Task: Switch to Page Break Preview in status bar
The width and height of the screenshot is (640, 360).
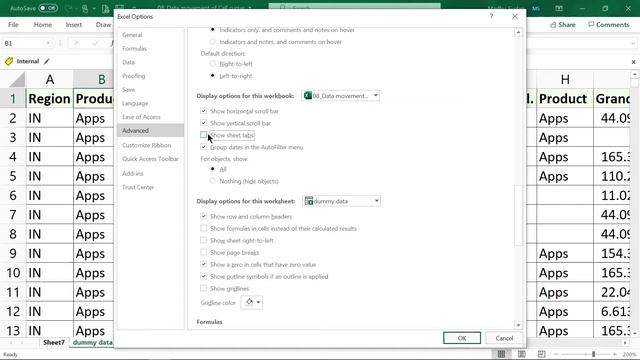Action: pyautogui.click(x=541, y=354)
